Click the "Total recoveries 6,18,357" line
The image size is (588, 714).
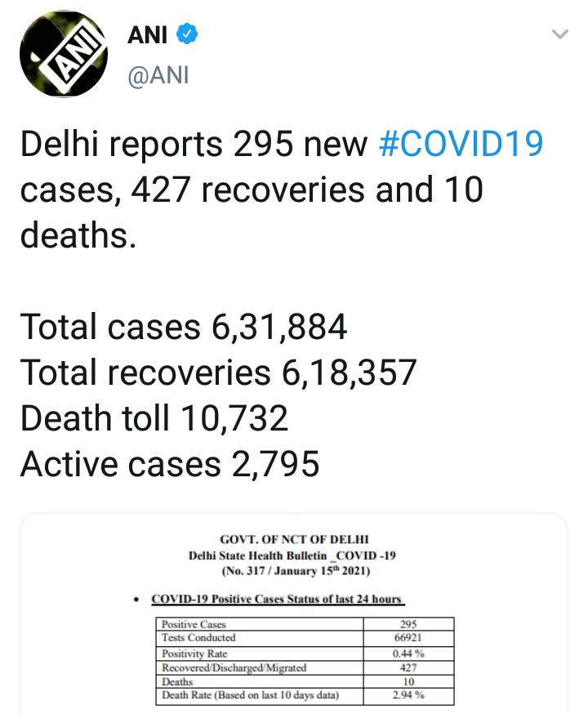pos(218,373)
